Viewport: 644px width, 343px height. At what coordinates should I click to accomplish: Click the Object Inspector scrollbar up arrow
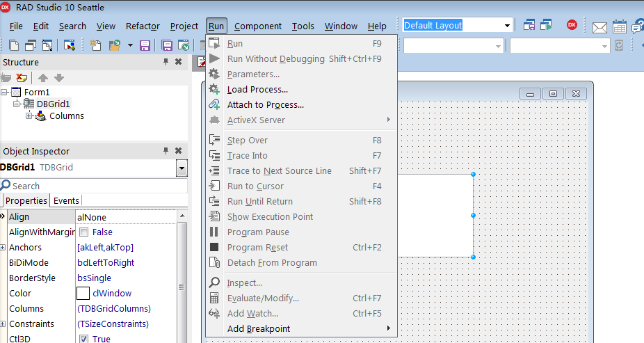pos(182,216)
